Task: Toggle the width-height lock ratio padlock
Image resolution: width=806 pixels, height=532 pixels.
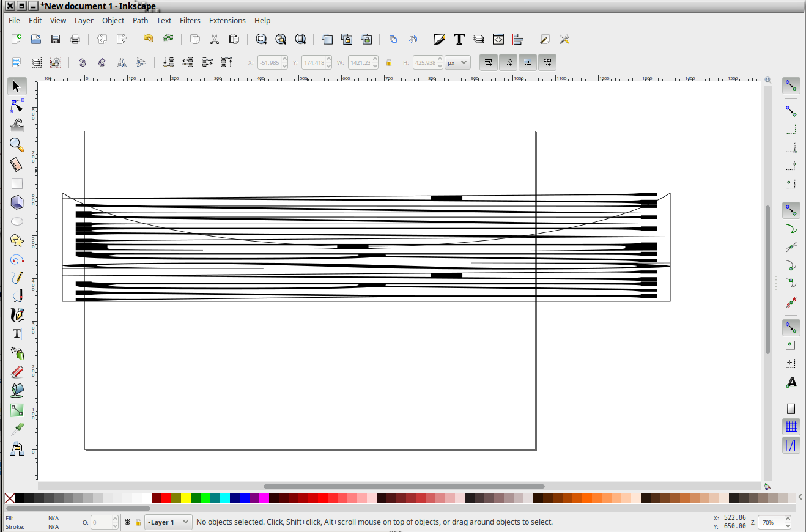Action: 389,62
